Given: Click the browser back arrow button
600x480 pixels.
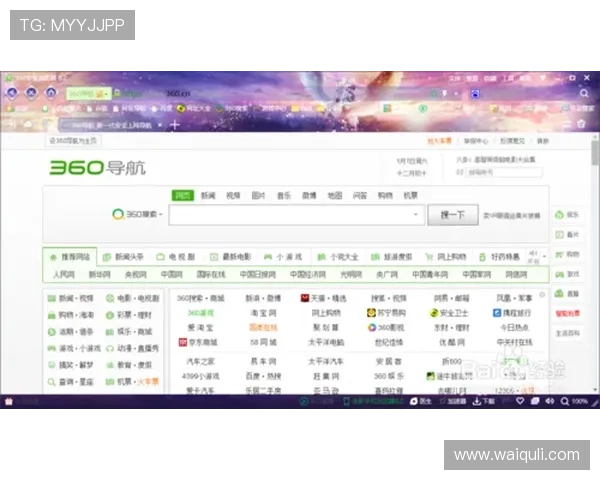Looking at the screenshot, I should coord(12,92).
